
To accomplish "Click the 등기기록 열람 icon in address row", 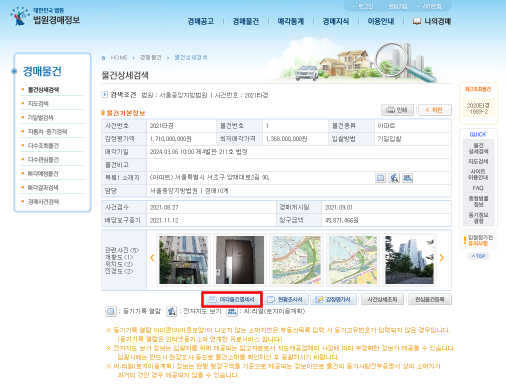I will coord(380,178).
